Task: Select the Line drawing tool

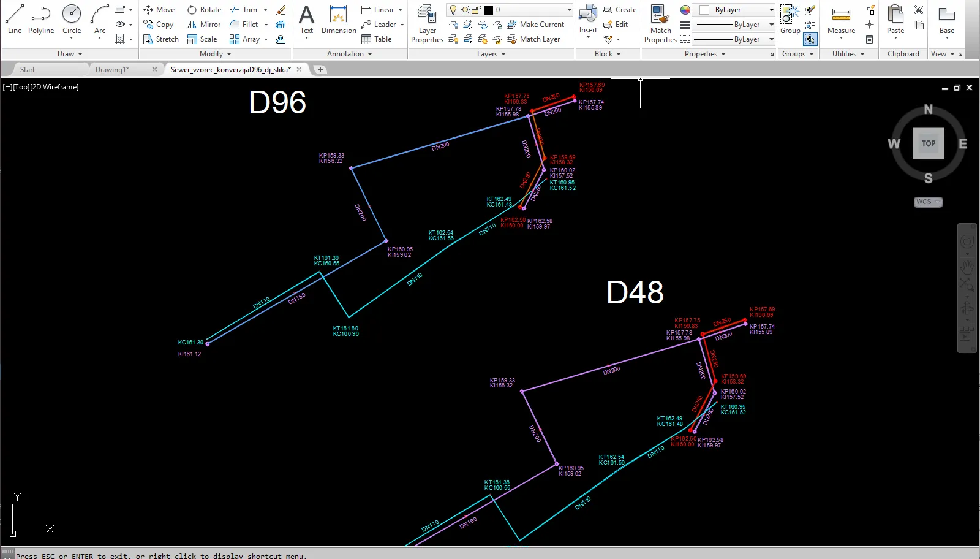Action: tap(15, 18)
